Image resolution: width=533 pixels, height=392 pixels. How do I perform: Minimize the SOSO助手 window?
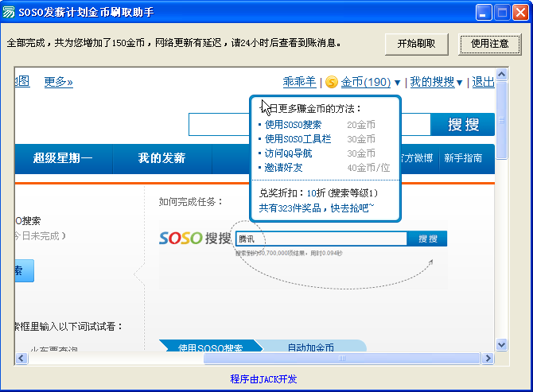tap(484, 13)
